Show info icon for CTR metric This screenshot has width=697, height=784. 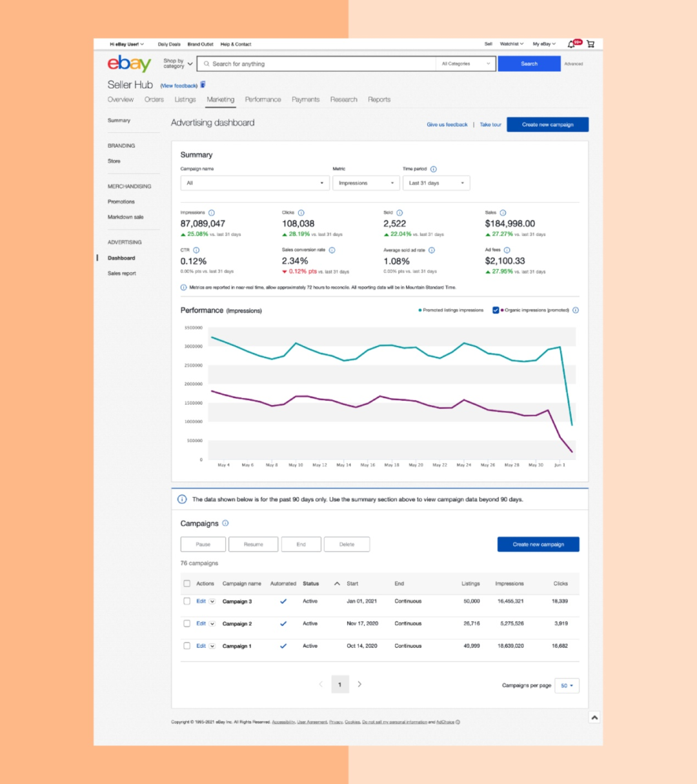pyautogui.click(x=196, y=250)
